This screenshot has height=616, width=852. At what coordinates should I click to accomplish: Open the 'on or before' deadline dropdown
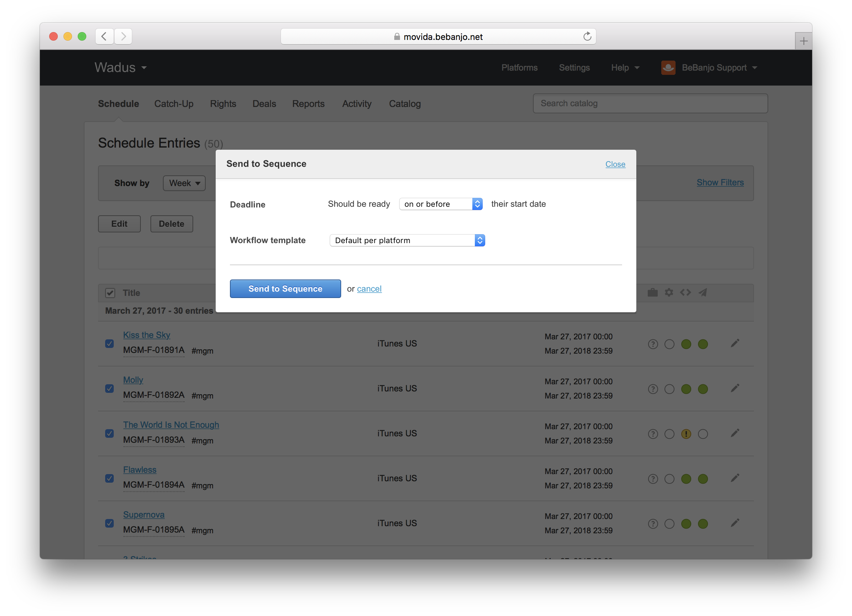pos(441,204)
